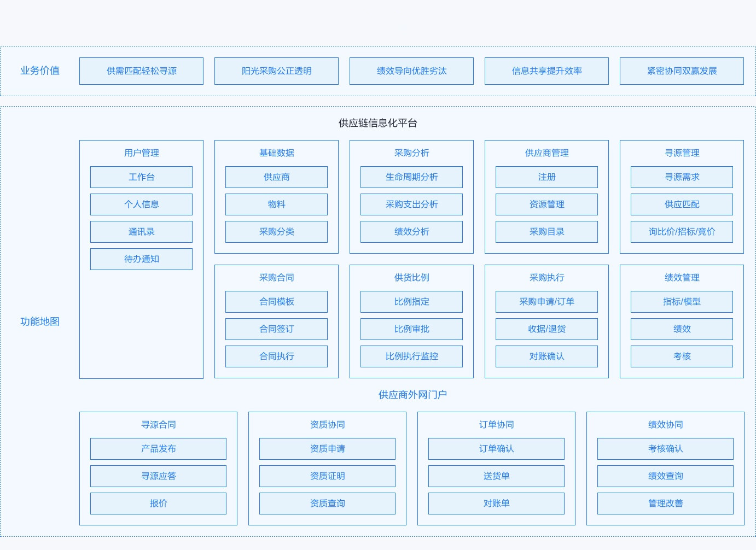Click 采购申请/订单 box
This screenshot has height=550, width=756.
click(546, 302)
